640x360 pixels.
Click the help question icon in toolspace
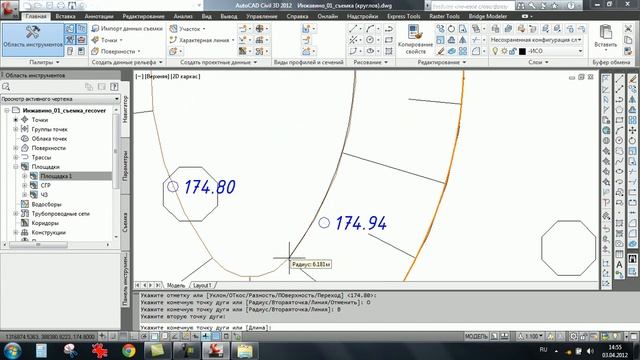pyautogui.click(x=114, y=87)
